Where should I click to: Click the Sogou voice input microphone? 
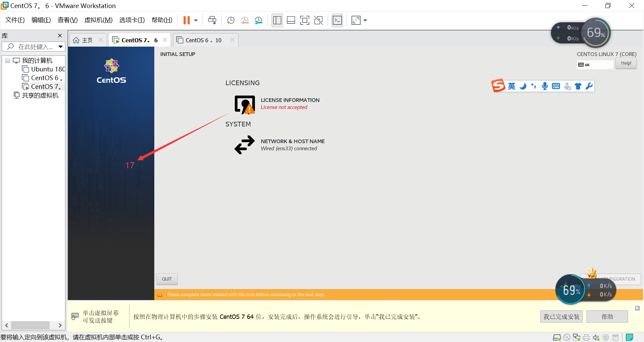[545, 86]
